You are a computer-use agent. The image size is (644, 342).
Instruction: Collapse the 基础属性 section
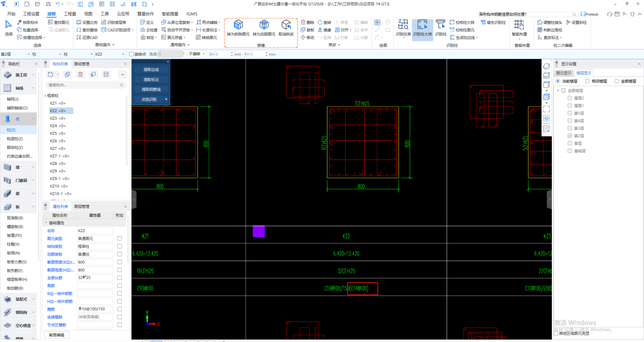point(46,223)
